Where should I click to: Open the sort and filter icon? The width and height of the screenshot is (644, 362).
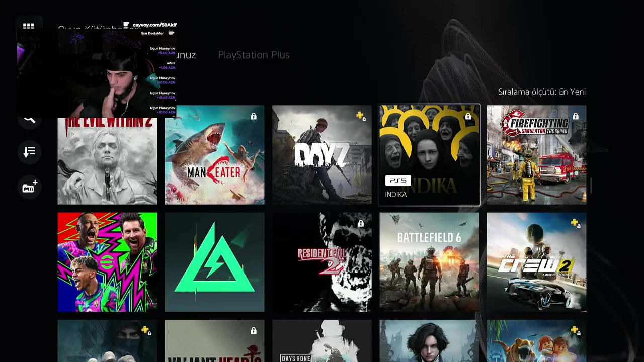pyautogui.click(x=29, y=152)
